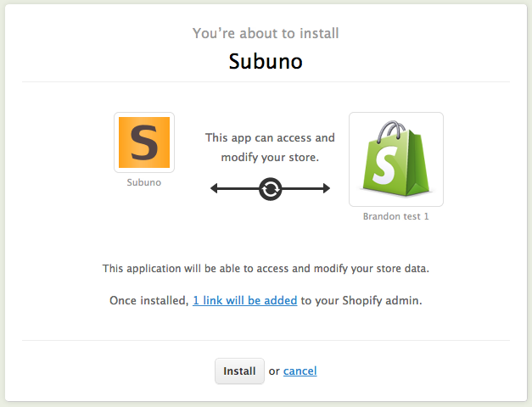Click the green Shopify shopping bag icon
This screenshot has height=407, width=532.
395,159
